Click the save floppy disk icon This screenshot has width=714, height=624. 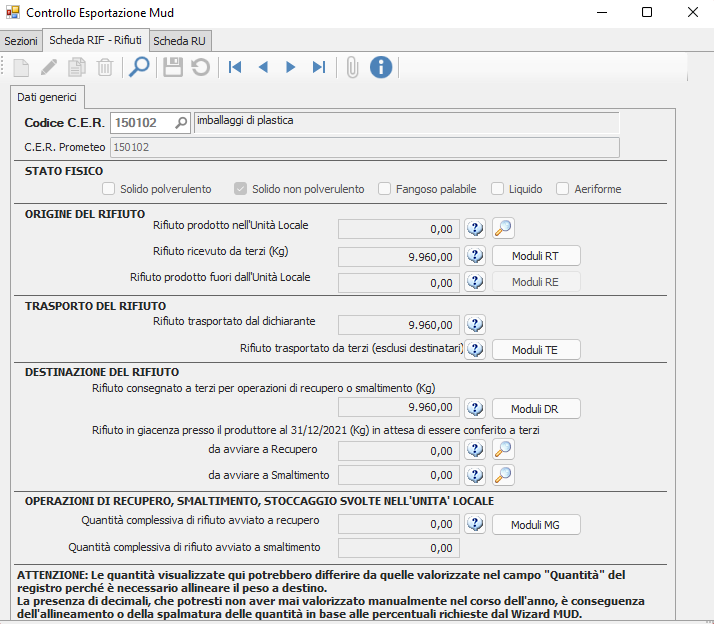pyautogui.click(x=173, y=67)
